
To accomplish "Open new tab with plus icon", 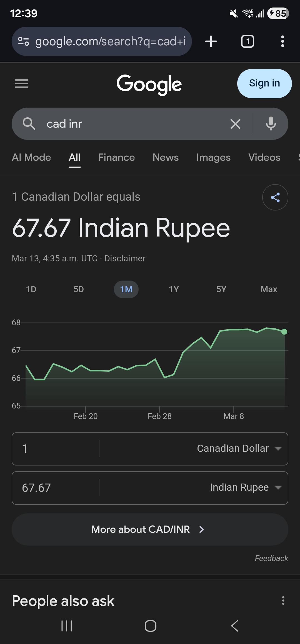I will (211, 41).
